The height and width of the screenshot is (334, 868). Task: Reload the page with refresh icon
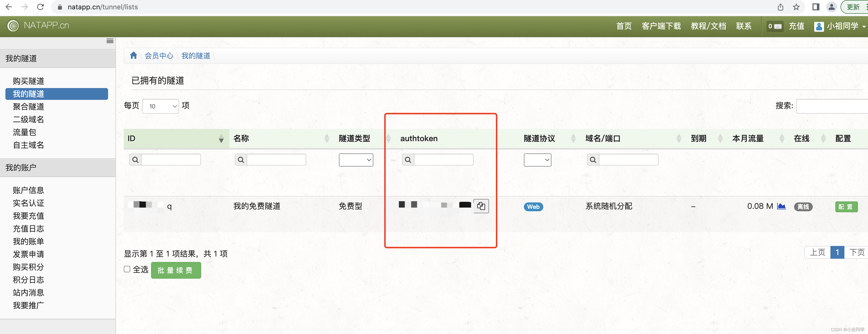[x=41, y=7]
